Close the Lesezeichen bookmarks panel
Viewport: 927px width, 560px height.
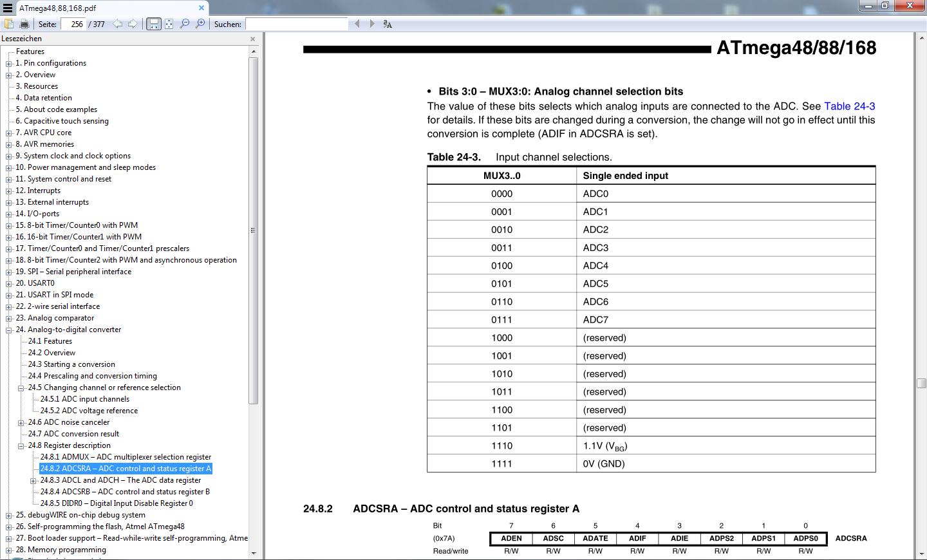coord(252,39)
